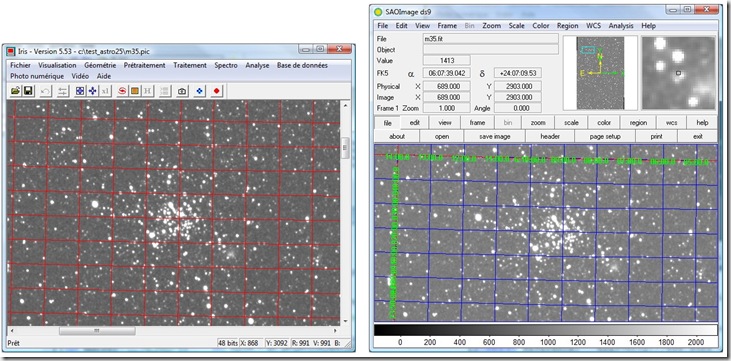The height and width of the screenshot is (361, 731).
Task: Click the File name field showing m35.fit
Action: [x=490, y=38]
